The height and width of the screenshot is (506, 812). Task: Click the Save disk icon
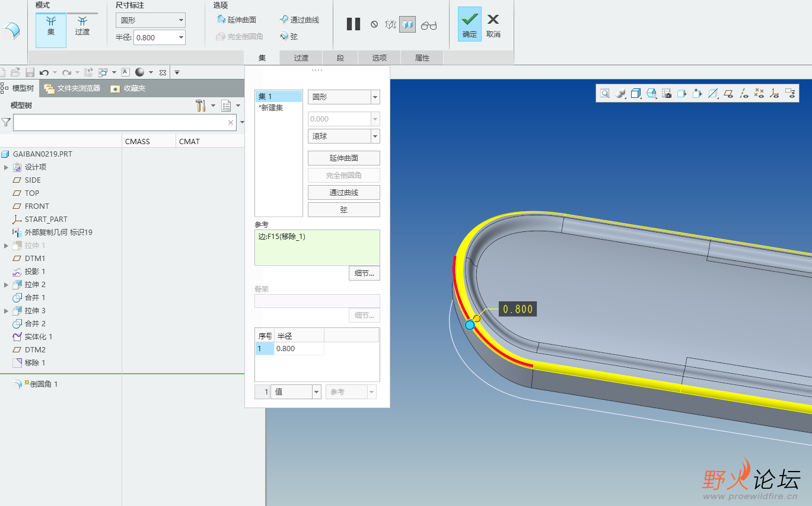pos(30,72)
